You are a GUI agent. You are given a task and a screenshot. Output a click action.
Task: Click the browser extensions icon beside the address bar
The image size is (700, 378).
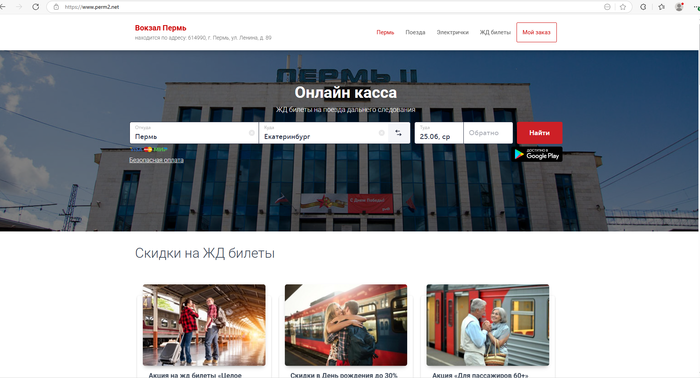click(x=643, y=7)
